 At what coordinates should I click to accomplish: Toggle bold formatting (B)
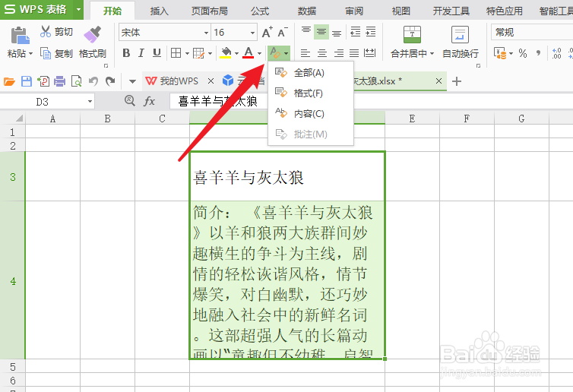(x=126, y=53)
